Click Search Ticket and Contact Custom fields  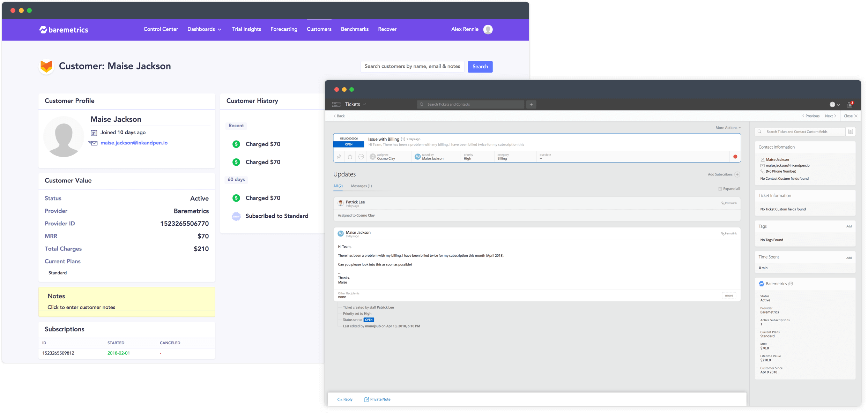(800, 132)
